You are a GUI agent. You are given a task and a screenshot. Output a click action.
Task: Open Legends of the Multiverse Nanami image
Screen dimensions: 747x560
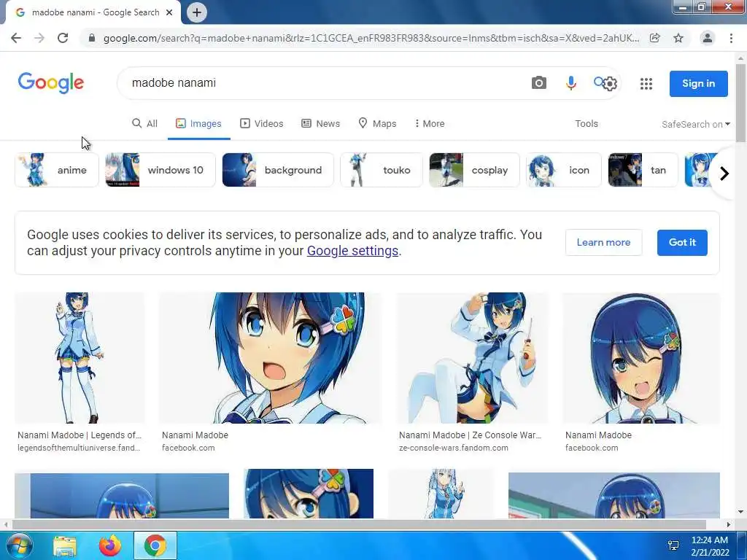[80, 358]
